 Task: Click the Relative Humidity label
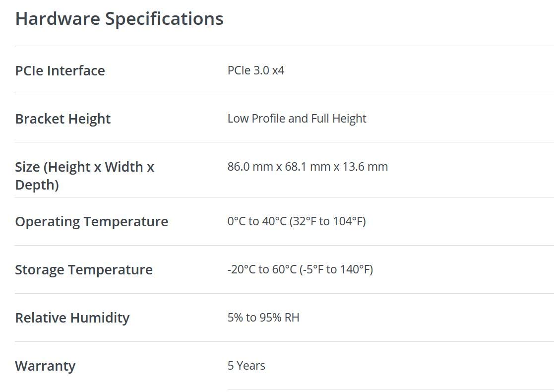tap(72, 318)
